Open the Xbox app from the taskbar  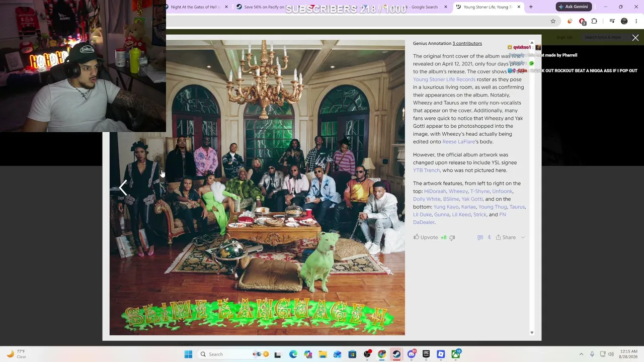point(456,354)
